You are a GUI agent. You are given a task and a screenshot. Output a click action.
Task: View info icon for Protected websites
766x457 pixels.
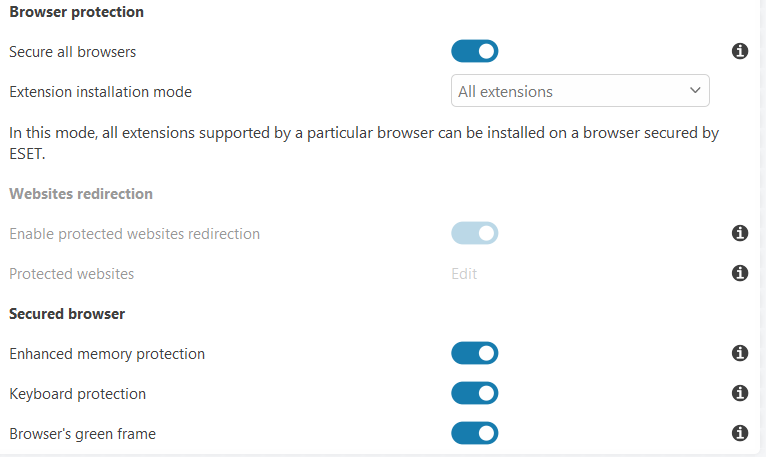(740, 273)
